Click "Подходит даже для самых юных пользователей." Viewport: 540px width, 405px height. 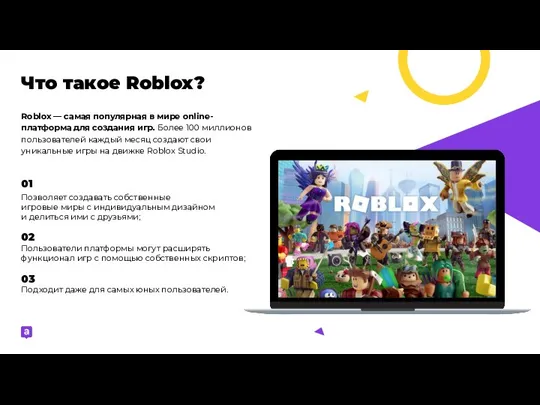(125, 290)
